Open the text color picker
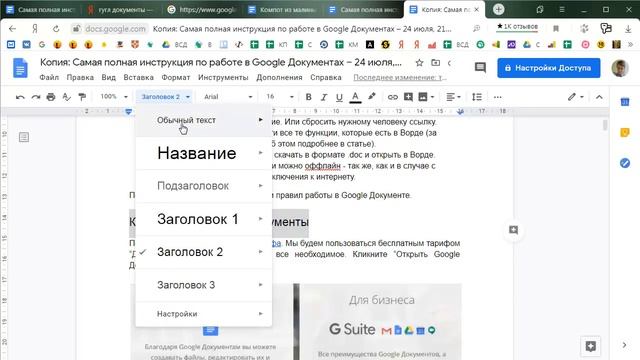Image resolution: width=640 pixels, height=360 pixels. [x=356, y=97]
